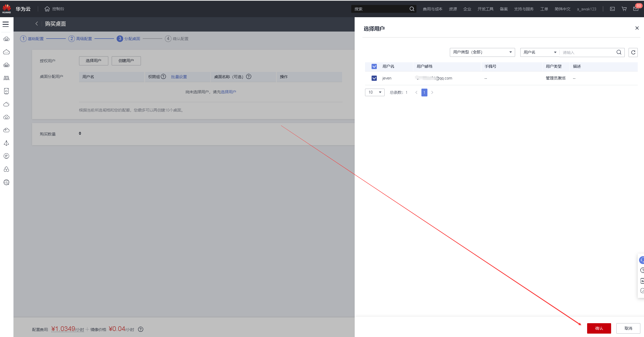Open the 用户名 search field type dropdown
The height and width of the screenshot is (337, 644).
pos(539,52)
